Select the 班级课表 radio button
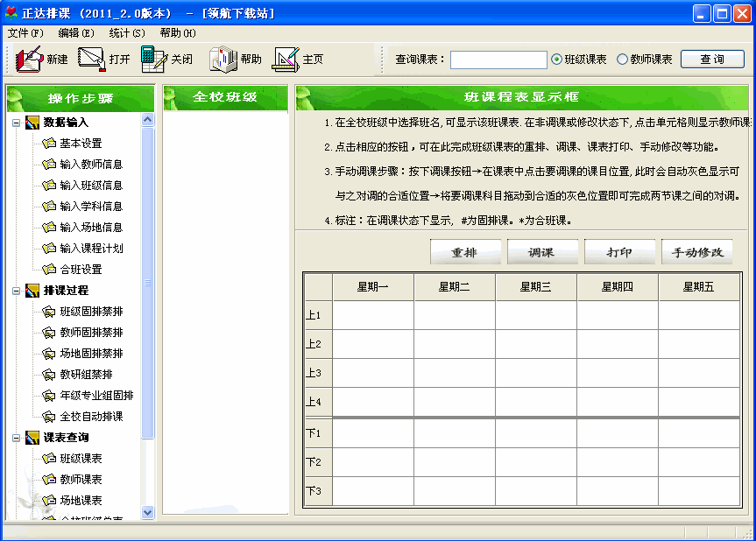The image size is (756, 541). (556, 60)
